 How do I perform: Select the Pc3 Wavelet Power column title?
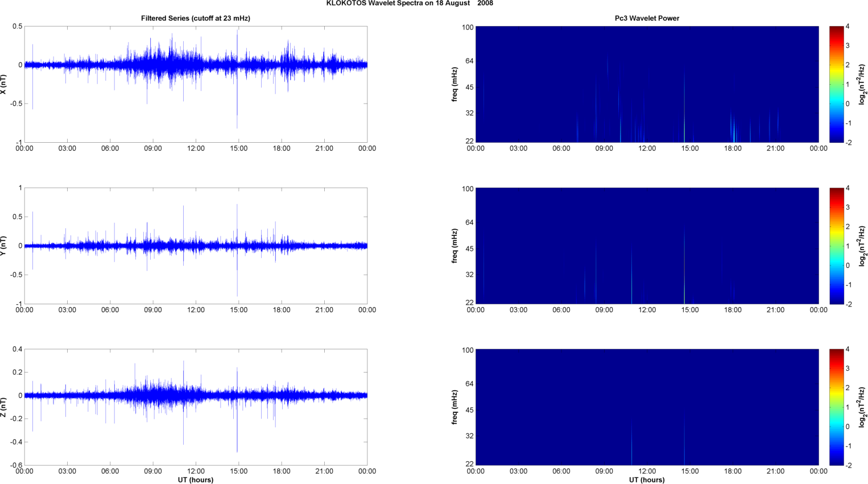(647, 18)
